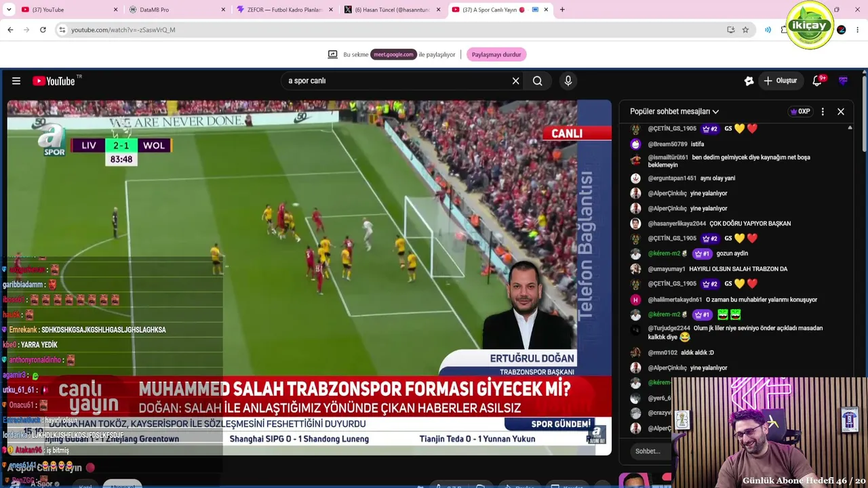Close the live chat panel
This screenshot has width=868, height=488.
pos(841,112)
